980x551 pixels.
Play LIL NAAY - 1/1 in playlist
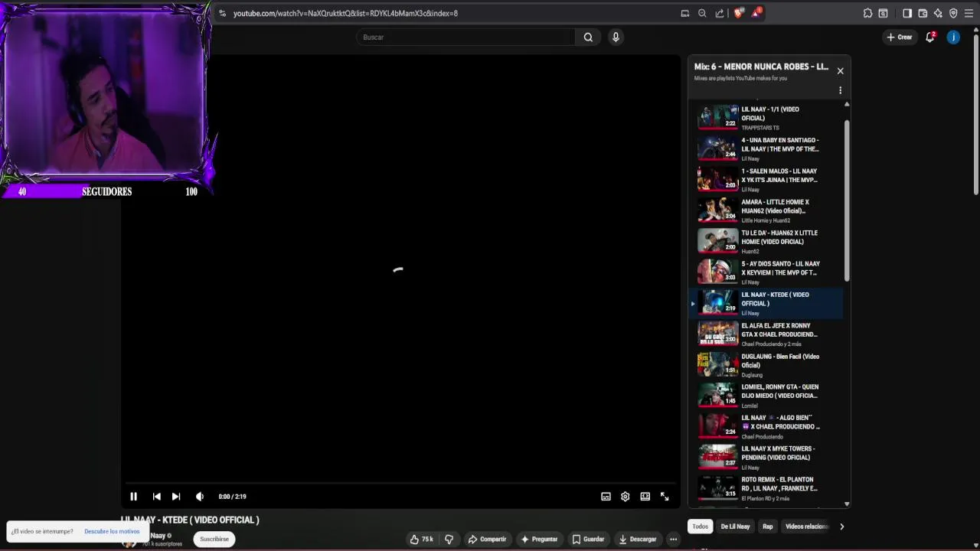(x=766, y=117)
